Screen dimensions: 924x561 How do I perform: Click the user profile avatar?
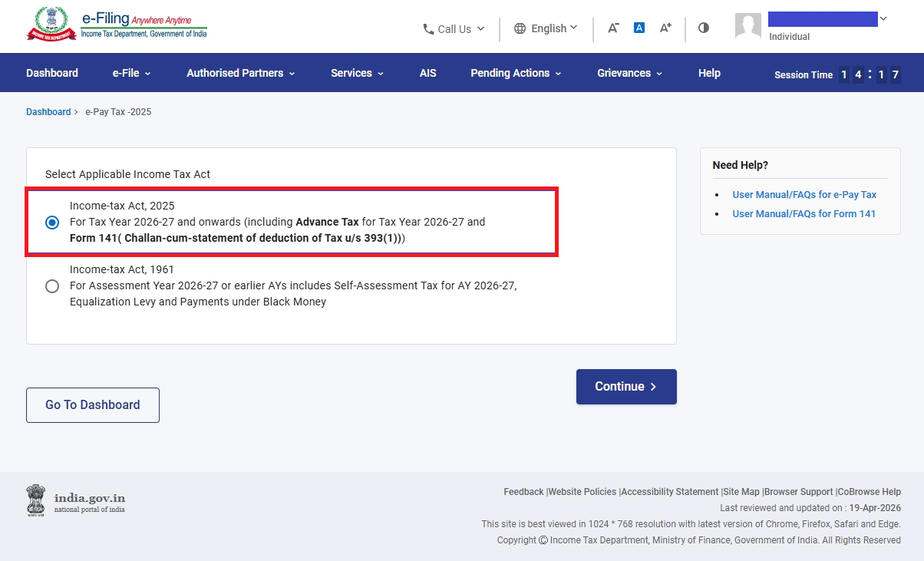[x=747, y=27]
